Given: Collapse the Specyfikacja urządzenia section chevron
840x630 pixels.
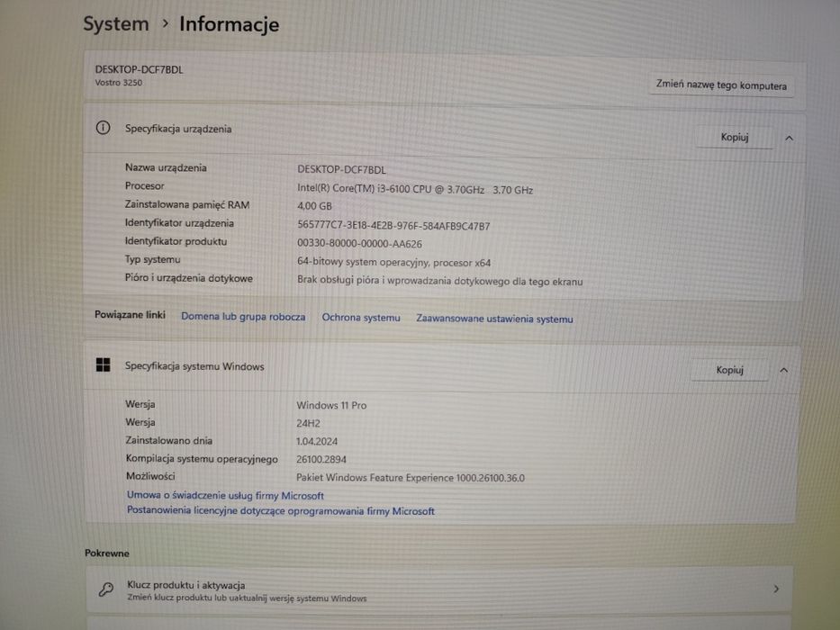Looking at the screenshot, I should (789, 139).
